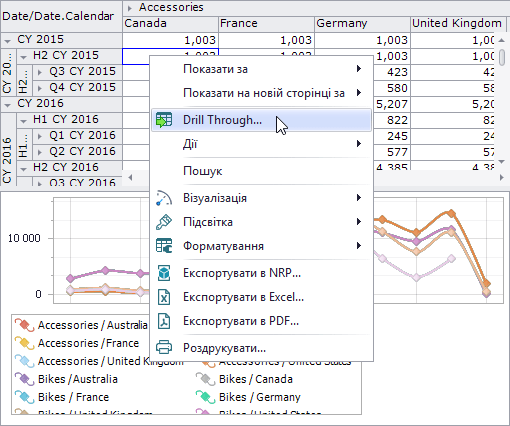Toggle Bikes / Germany legend series marker

205,397
